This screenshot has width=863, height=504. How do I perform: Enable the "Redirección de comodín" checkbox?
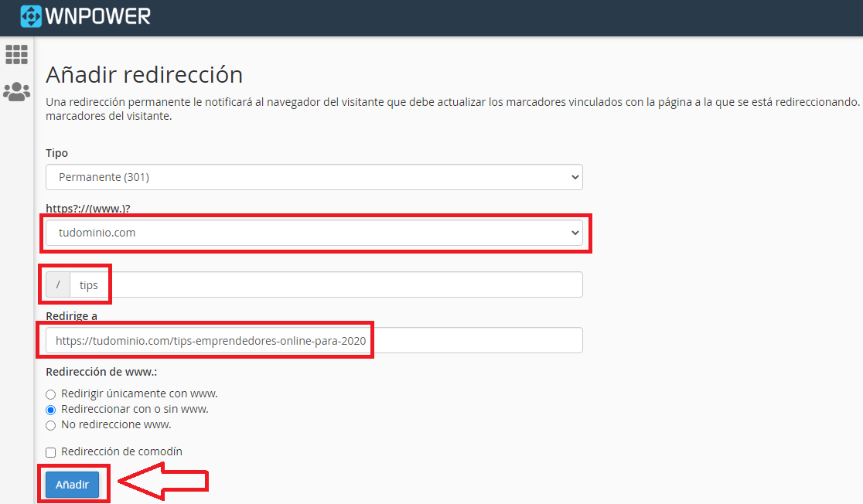click(50, 451)
